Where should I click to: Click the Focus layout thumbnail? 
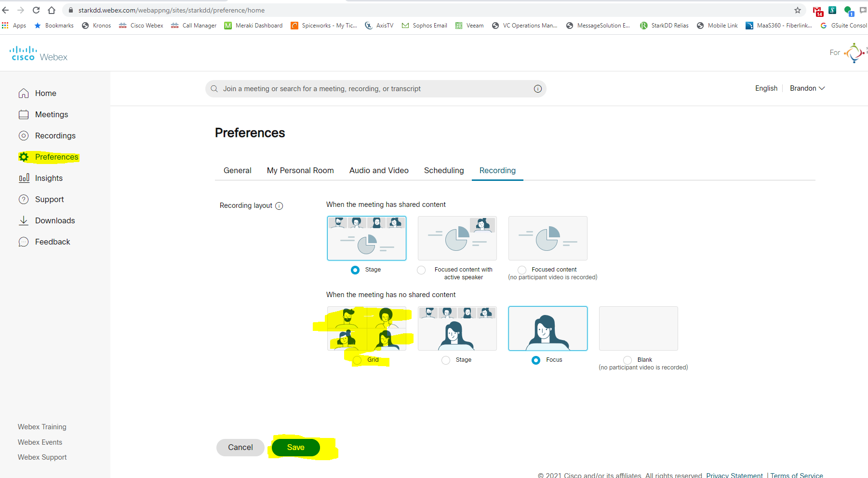tap(548, 328)
